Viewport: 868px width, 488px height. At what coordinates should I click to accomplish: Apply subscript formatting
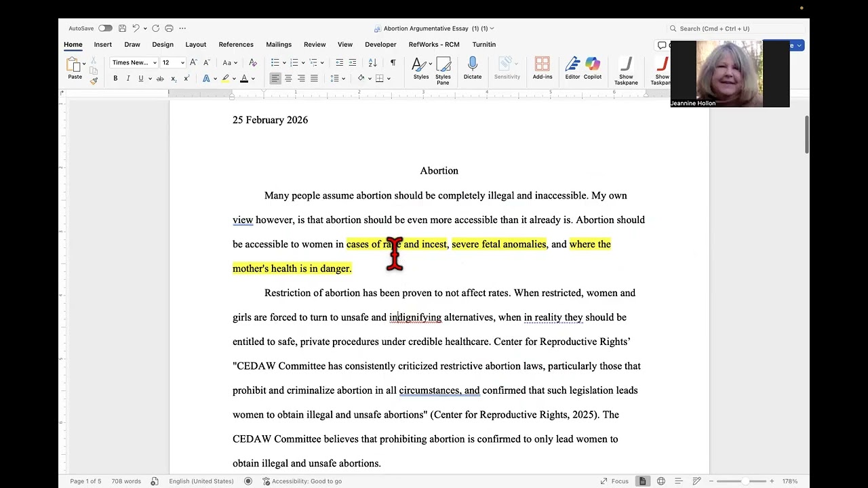coord(173,79)
